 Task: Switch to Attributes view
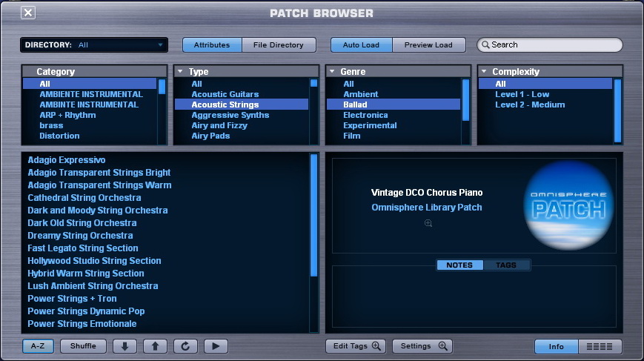212,44
